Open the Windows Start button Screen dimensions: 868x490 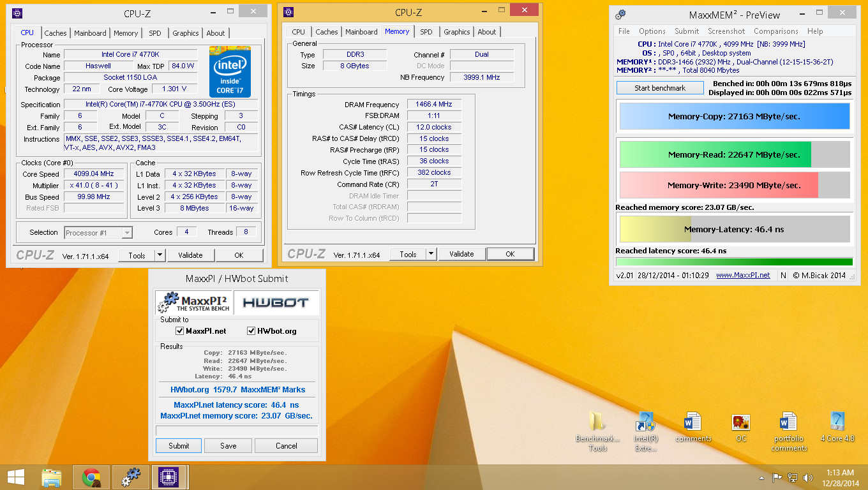15,477
